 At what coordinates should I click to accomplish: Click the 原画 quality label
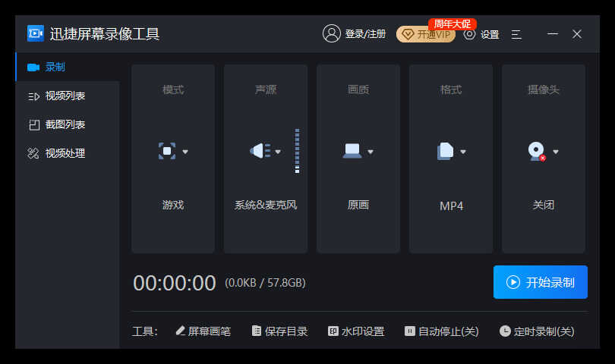coord(358,205)
